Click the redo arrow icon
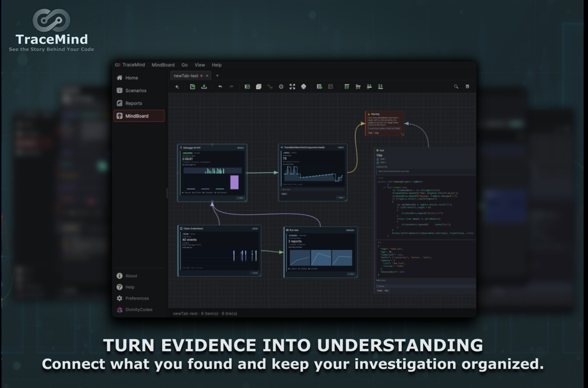This screenshot has height=388, width=588. point(231,86)
